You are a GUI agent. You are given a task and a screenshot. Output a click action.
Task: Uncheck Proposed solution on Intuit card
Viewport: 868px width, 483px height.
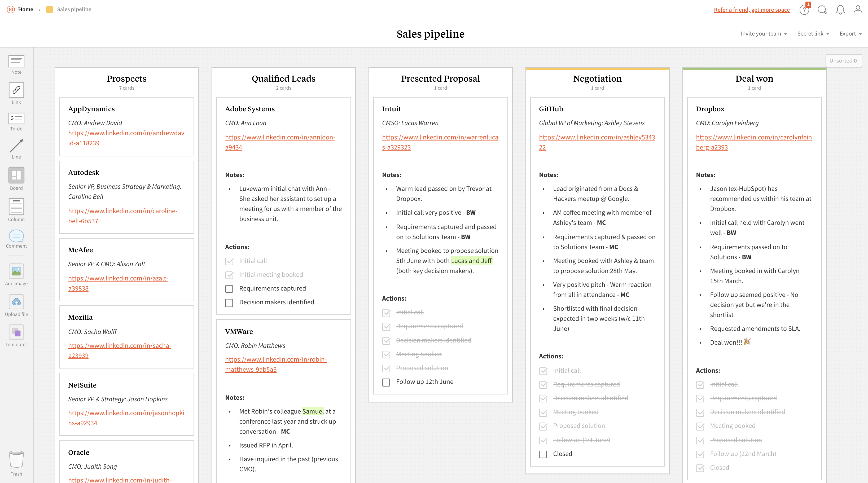tap(386, 368)
